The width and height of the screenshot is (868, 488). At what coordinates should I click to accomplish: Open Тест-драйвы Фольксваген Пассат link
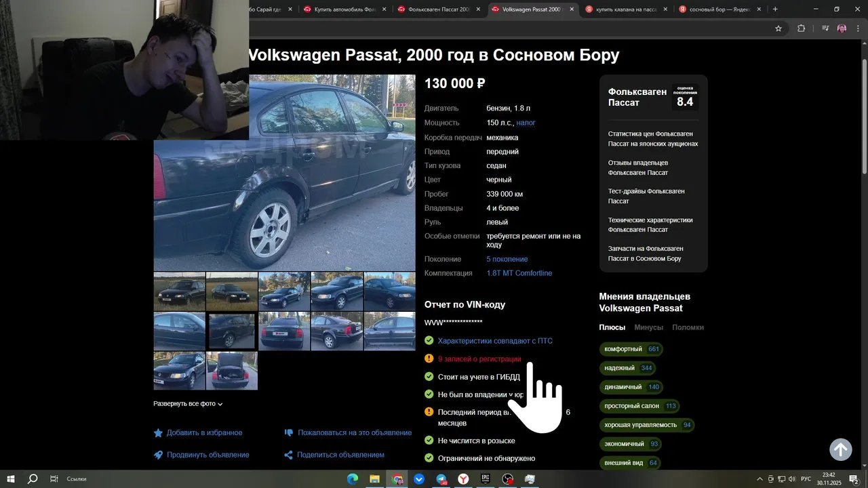[x=646, y=196]
